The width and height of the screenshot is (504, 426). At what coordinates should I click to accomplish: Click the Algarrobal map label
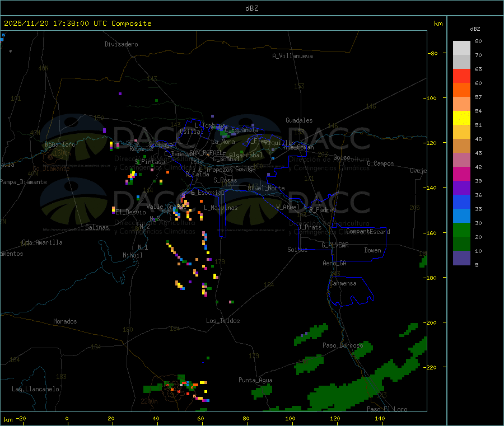pyautogui.click(x=246, y=155)
